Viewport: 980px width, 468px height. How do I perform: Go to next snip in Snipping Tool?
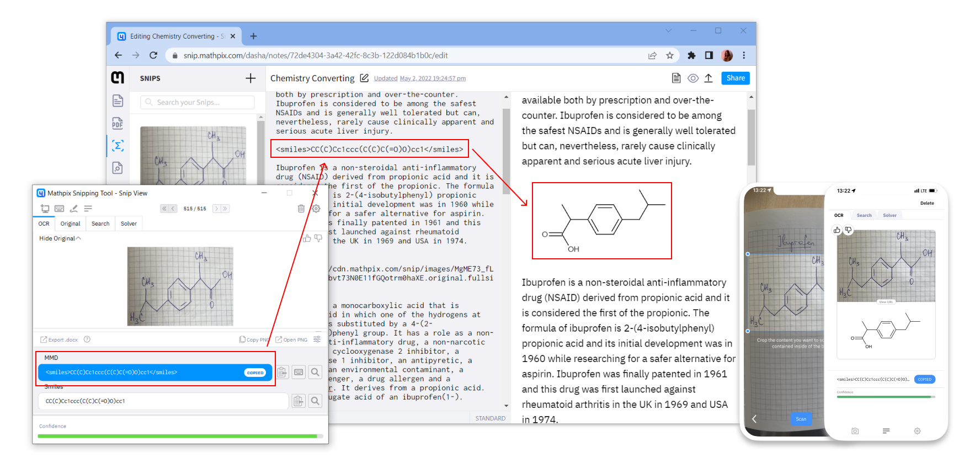click(x=217, y=209)
